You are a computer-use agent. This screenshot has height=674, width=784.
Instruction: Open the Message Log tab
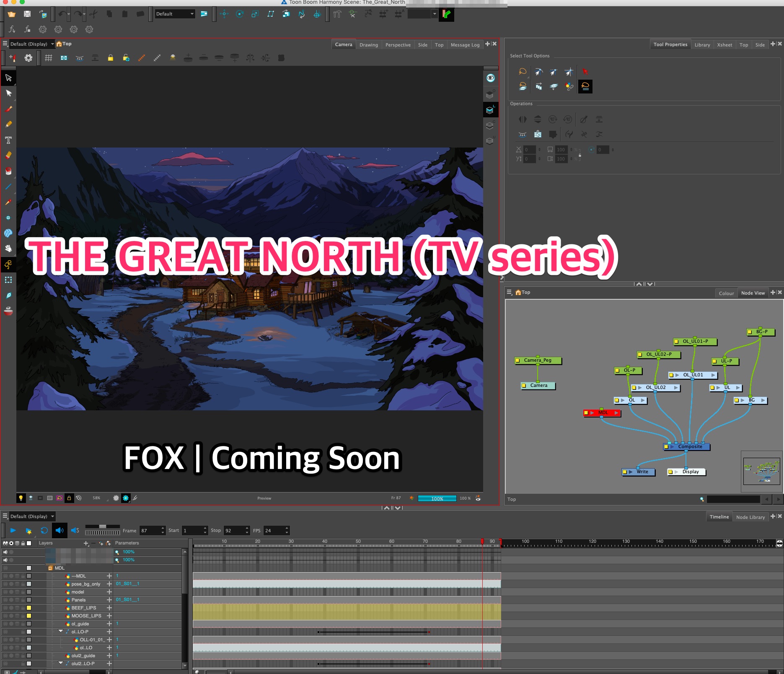coord(465,45)
